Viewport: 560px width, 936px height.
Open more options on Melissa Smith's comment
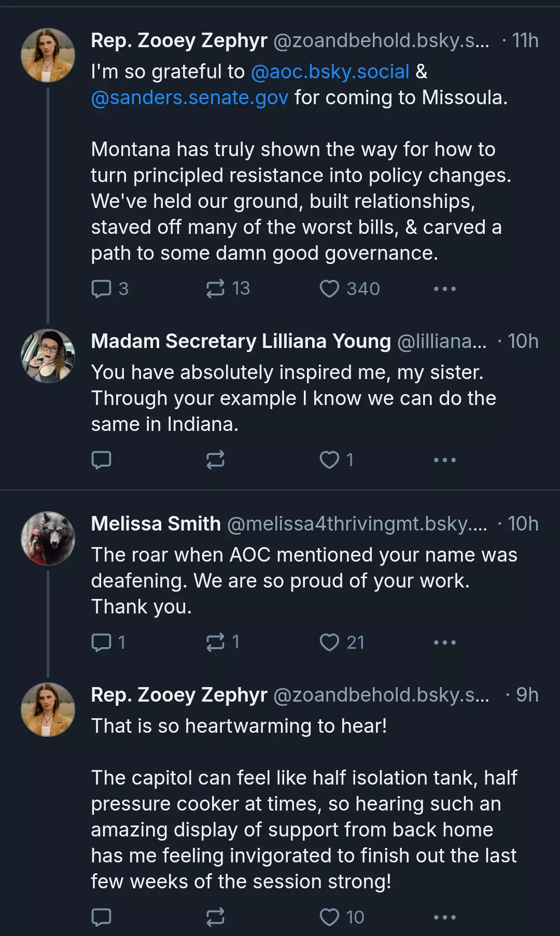(444, 642)
